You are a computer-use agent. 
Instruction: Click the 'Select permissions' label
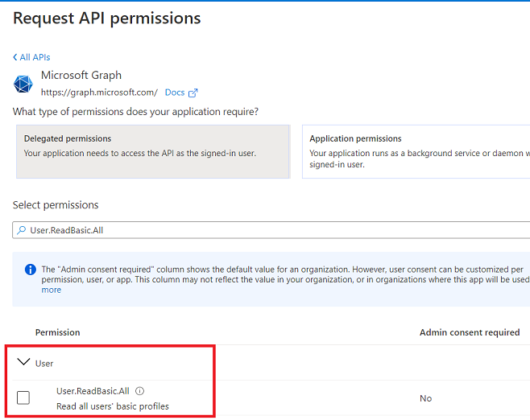(x=56, y=205)
